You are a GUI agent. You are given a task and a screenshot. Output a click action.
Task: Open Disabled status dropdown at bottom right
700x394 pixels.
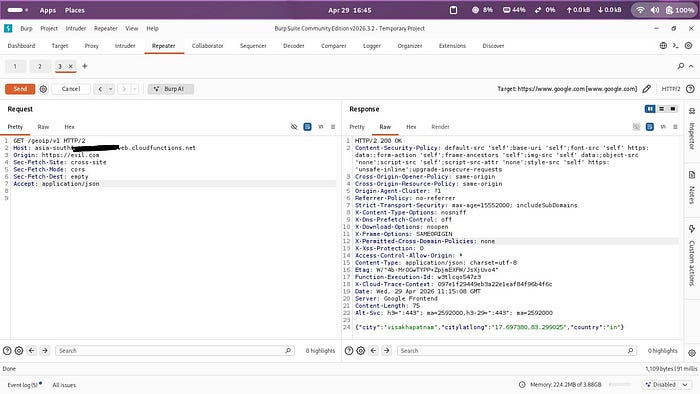667,385
